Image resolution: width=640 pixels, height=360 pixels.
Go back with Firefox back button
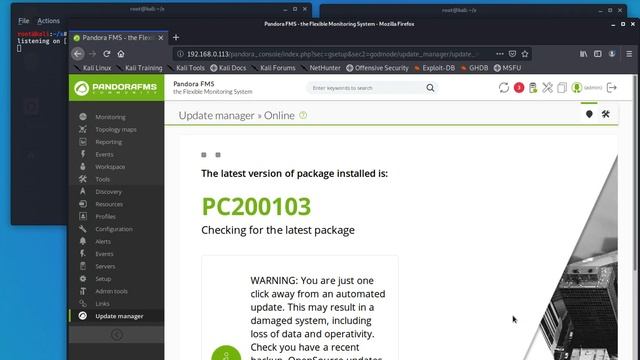[78, 54]
